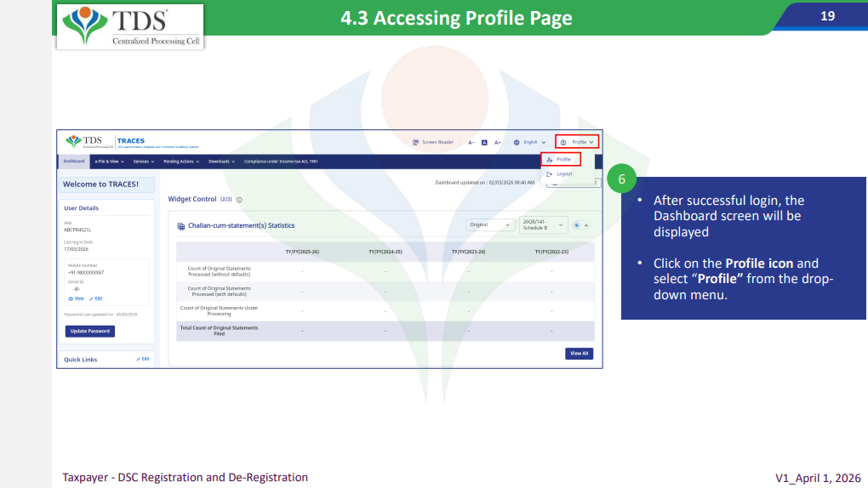The image size is (868, 488).
Task: Reset font size with the A icon
Action: [484, 142]
